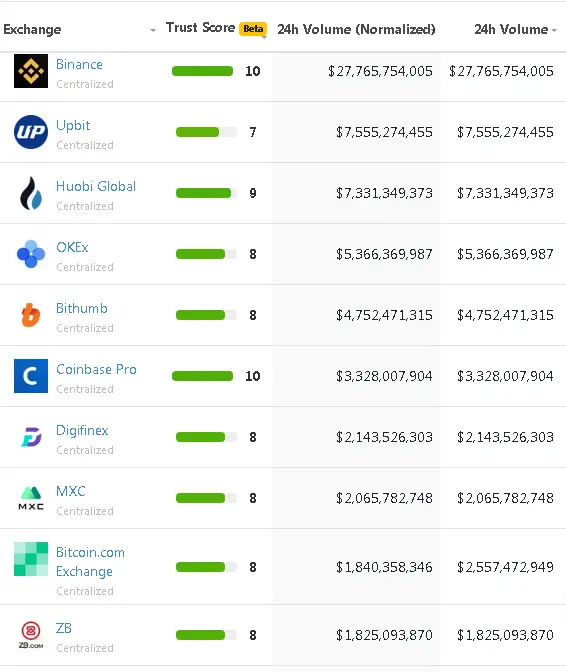Click Centralized label under ZB
Viewport: 566px width, 672px height.
pyautogui.click(x=85, y=648)
